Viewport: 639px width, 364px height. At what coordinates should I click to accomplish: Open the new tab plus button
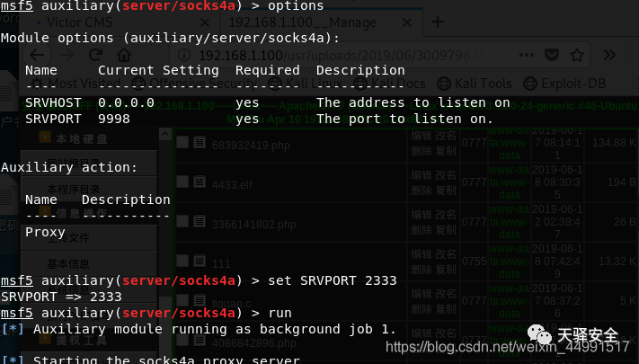pyautogui.click(x=438, y=22)
